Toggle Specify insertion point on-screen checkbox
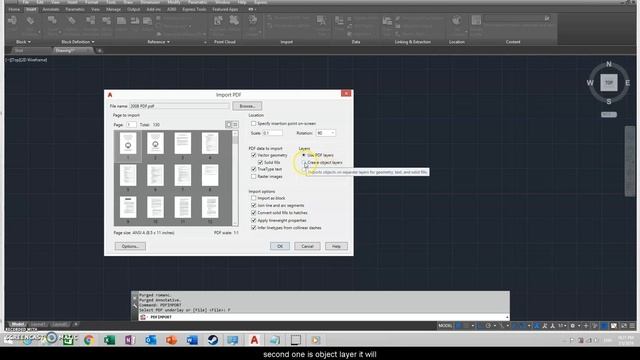This screenshot has height=360, width=640. [x=253, y=123]
